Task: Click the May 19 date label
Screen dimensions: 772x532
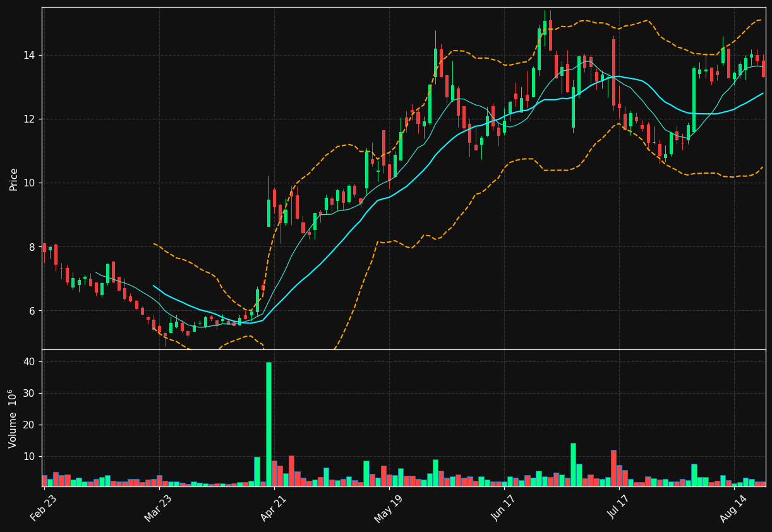Action: 388,509
